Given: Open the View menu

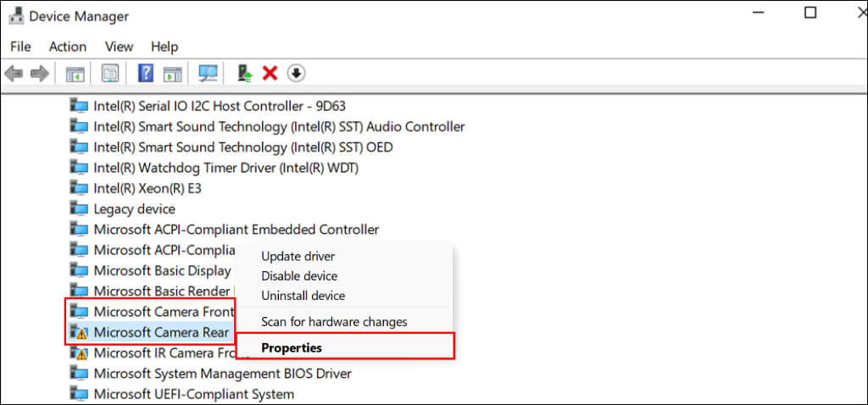Looking at the screenshot, I should (x=119, y=47).
